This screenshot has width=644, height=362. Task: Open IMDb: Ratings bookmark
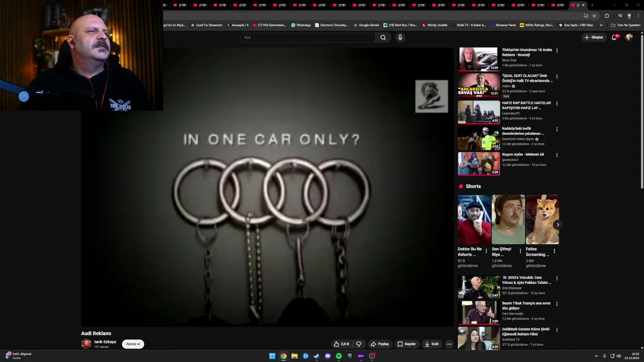pos(536,25)
